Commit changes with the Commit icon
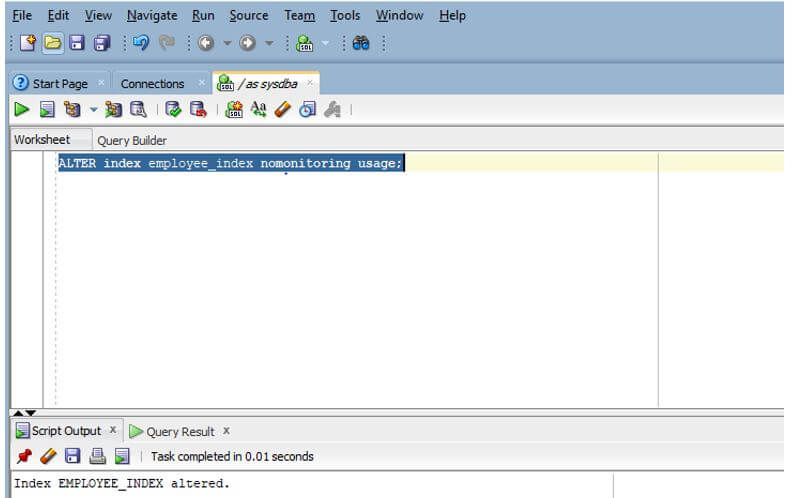797x498 pixels. pos(173,109)
